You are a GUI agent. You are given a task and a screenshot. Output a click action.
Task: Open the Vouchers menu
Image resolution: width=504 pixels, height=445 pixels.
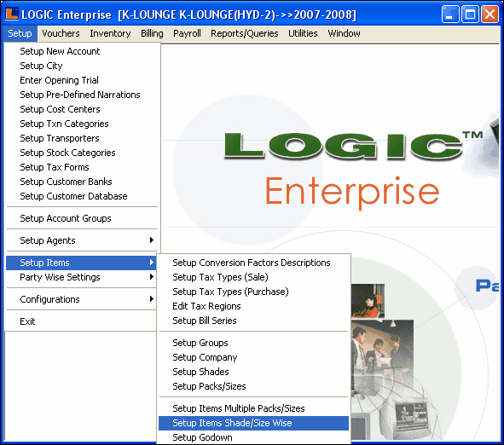(x=61, y=33)
